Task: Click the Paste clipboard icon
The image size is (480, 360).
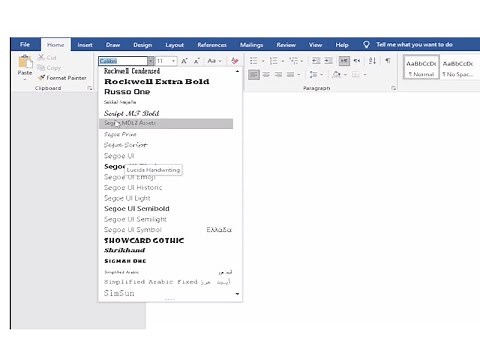Action: (25, 62)
